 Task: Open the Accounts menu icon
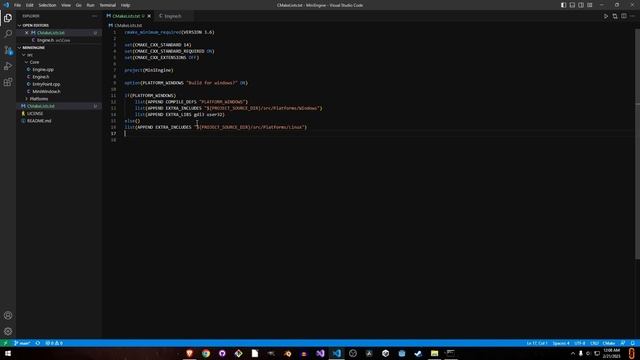[8, 315]
